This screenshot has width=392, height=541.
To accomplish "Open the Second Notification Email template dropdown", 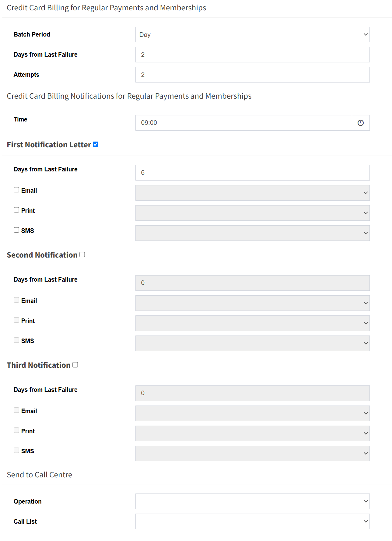I will pyautogui.click(x=253, y=303).
